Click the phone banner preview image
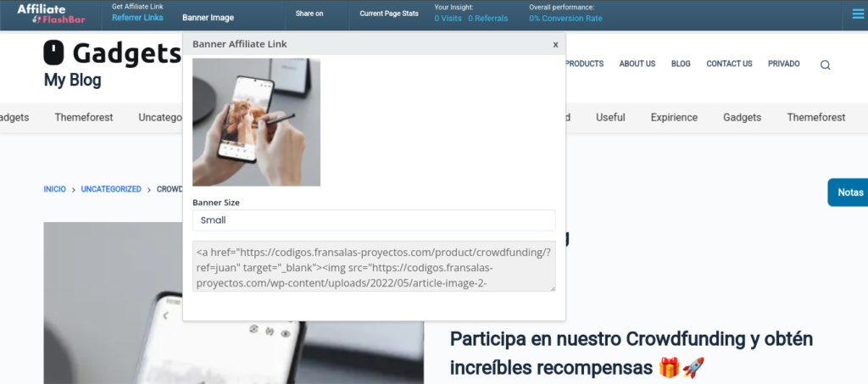This screenshot has height=384, width=868. click(x=256, y=122)
